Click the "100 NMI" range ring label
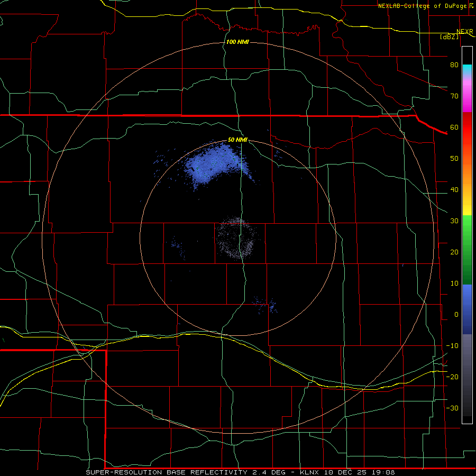Image resolution: width=476 pixels, height=476 pixels. point(237,42)
